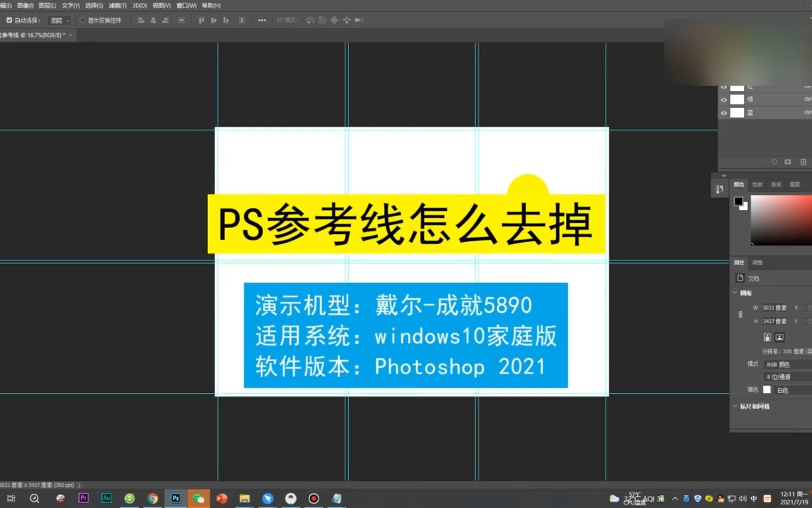Set canvas to portrait orientation
The width and height of the screenshot is (812, 508).
pos(767,337)
